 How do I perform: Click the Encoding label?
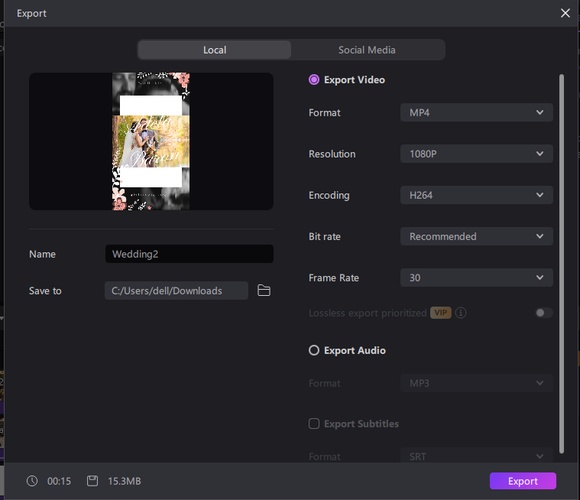point(329,195)
